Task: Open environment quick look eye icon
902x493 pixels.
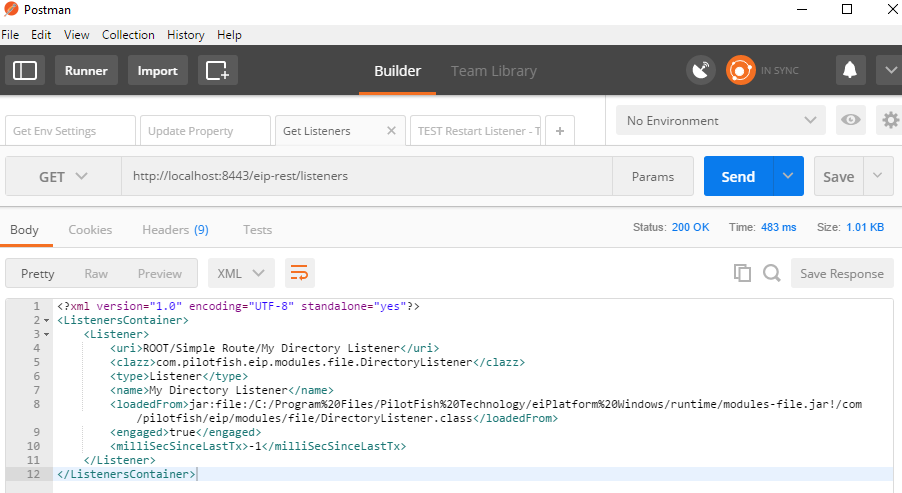Action: click(x=851, y=120)
